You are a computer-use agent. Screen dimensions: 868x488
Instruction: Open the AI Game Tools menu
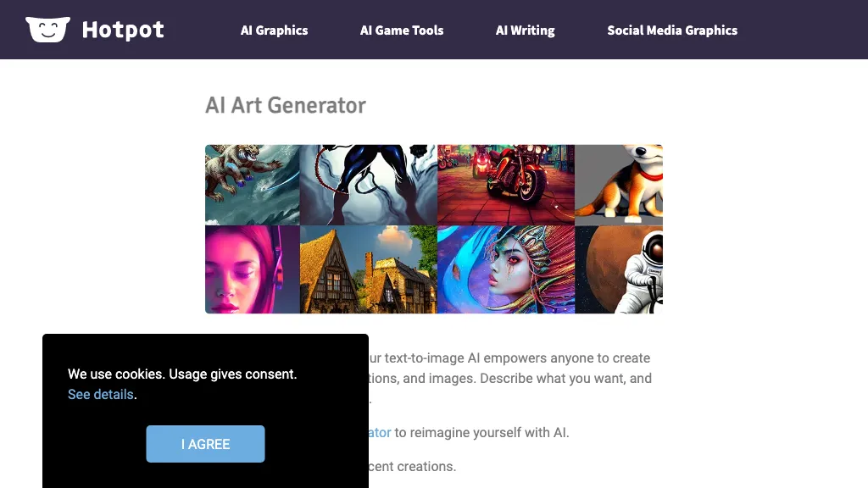(x=401, y=30)
